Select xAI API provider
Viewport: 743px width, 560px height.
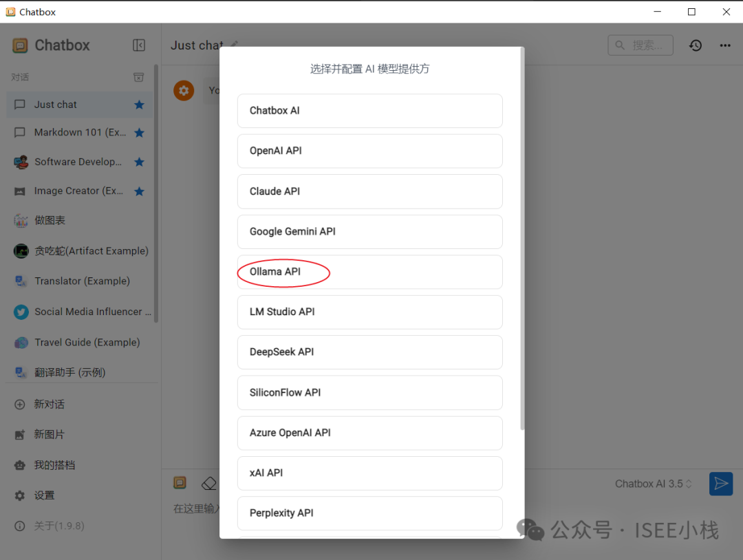coord(369,473)
